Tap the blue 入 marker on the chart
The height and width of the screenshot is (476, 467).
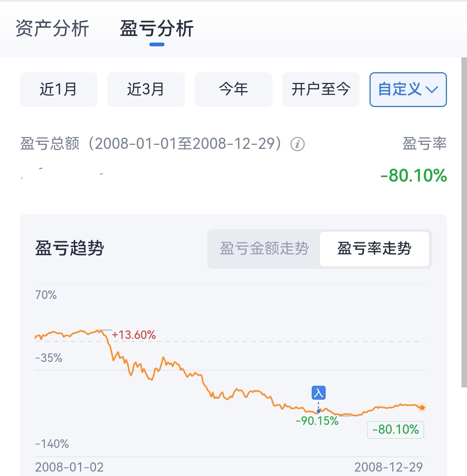(x=318, y=393)
